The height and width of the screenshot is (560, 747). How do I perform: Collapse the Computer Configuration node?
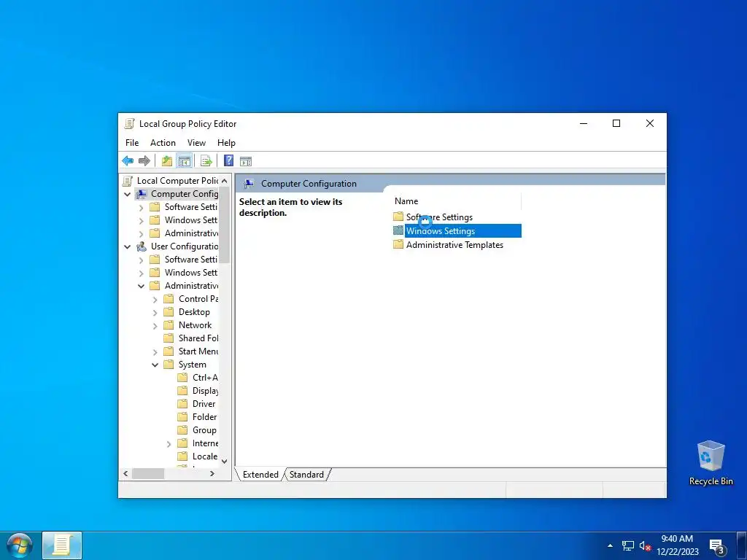(127, 194)
